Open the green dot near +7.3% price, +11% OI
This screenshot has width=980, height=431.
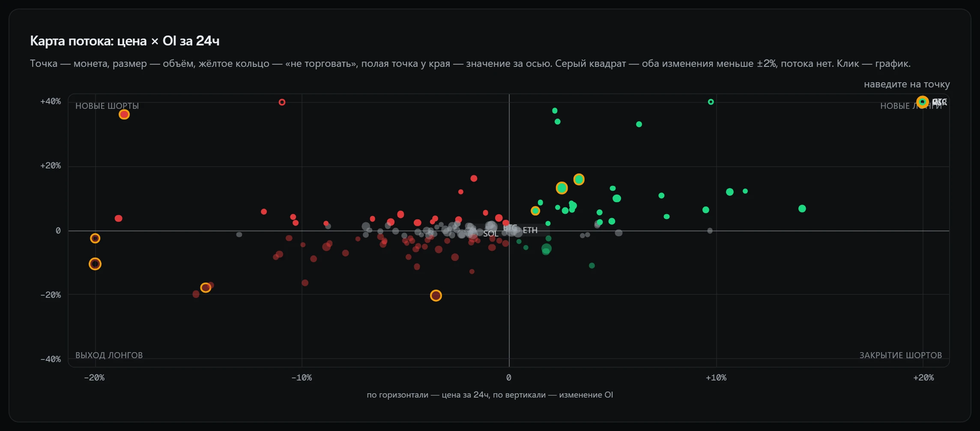tap(661, 195)
